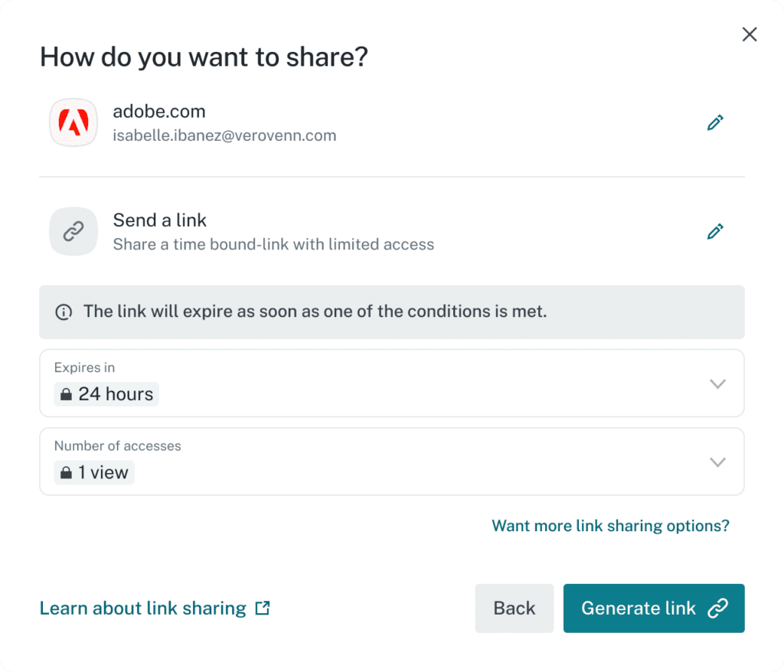Screen dimensions: 784x672
Task: Click the external link icon after Learn about link sharing
Action: (261, 607)
